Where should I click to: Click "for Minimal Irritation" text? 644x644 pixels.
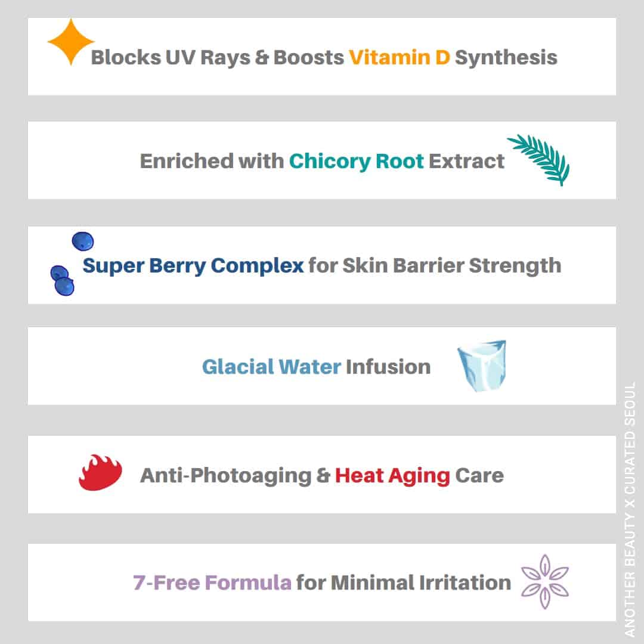(403, 582)
